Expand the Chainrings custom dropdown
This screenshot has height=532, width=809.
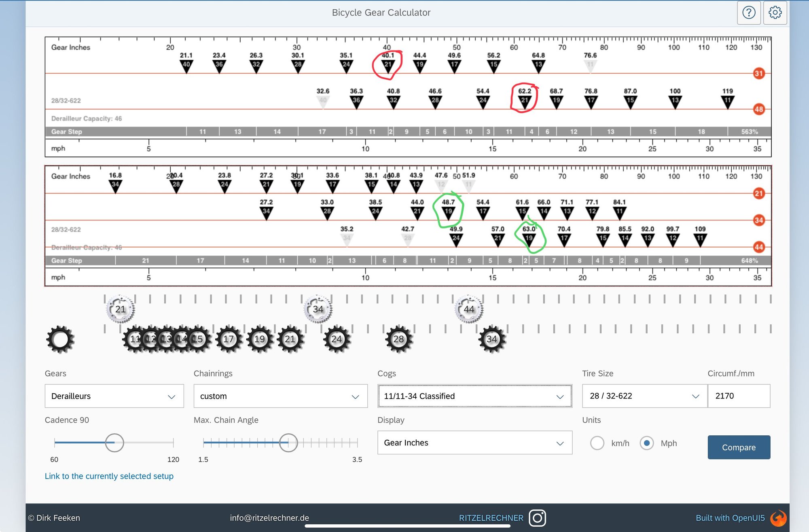pos(280,396)
